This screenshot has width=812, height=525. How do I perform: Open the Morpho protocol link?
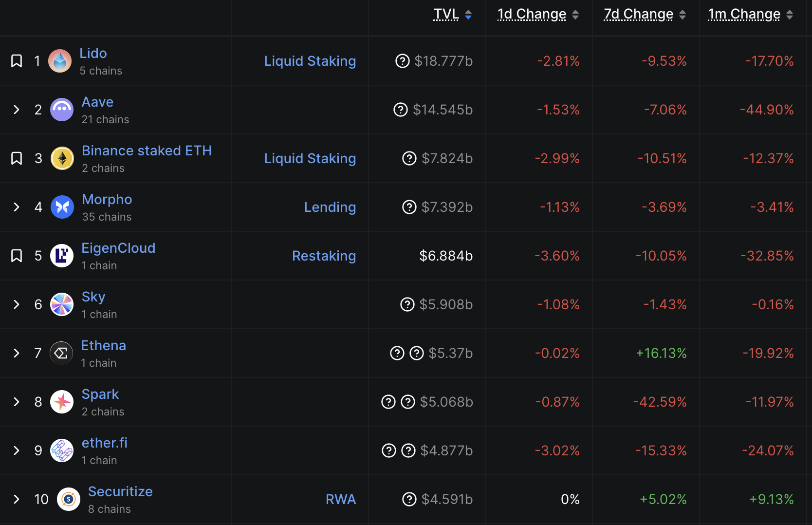[107, 199]
